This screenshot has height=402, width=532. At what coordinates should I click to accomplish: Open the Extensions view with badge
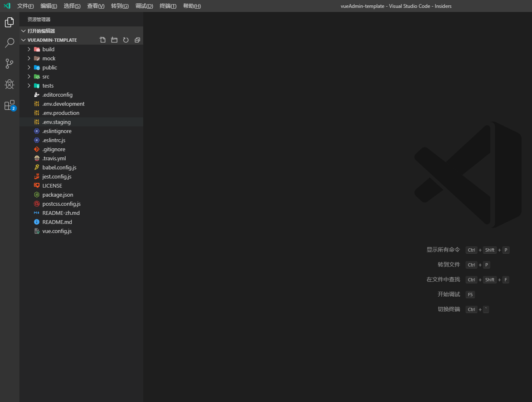tap(9, 105)
